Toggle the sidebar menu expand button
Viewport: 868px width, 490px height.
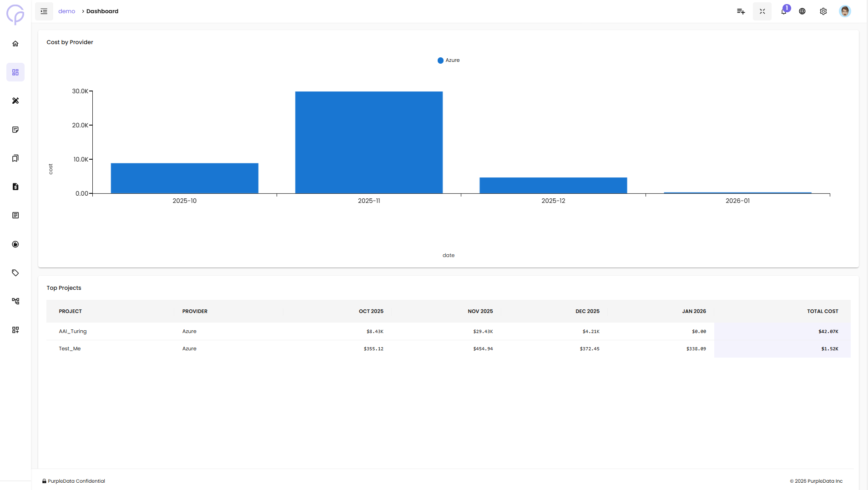coord(44,11)
